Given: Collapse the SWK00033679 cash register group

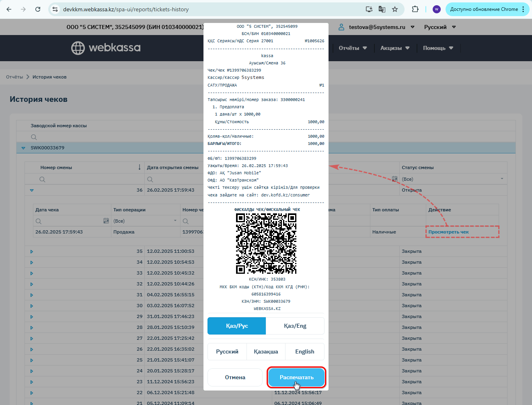Looking at the screenshot, I should pyautogui.click(x=23, y=148).
